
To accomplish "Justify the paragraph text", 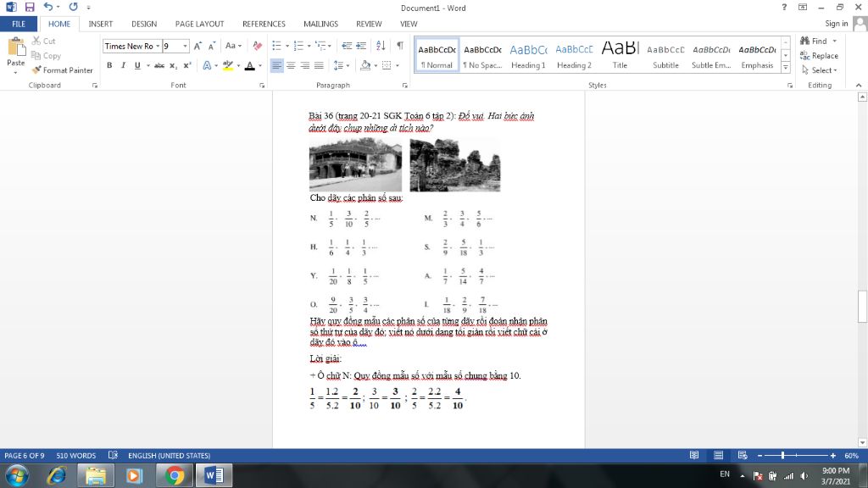I will click(x=319, y=65).
